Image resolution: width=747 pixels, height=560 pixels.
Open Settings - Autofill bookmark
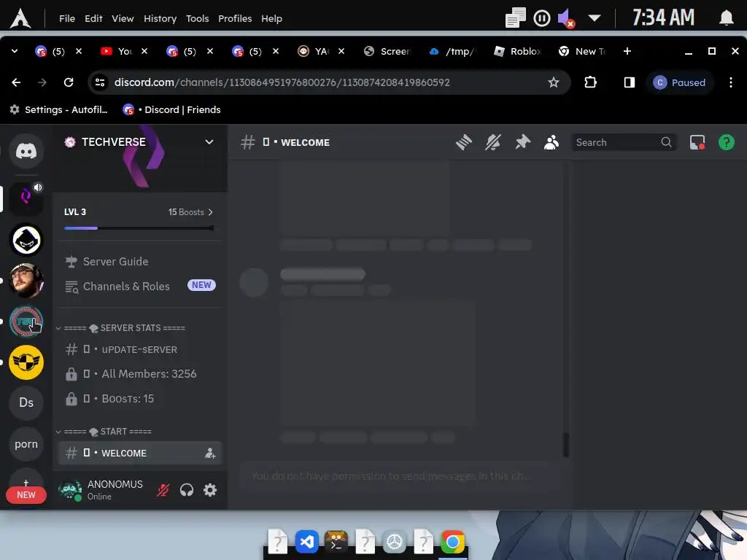tap(58, 109)
